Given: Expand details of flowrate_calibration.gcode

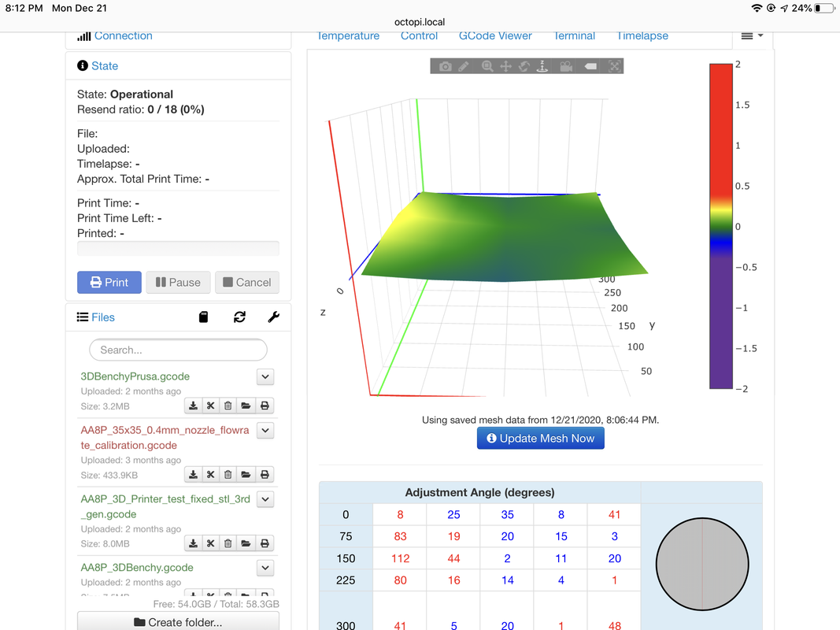Looking at the screenshot, I should pyautogui.click(x=265, y=430).
